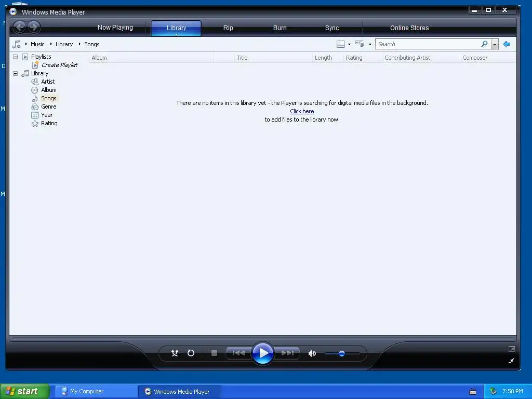Screen dimensions: 532x399
Task: Switch to the Library tab
Action: pos(176,28)
